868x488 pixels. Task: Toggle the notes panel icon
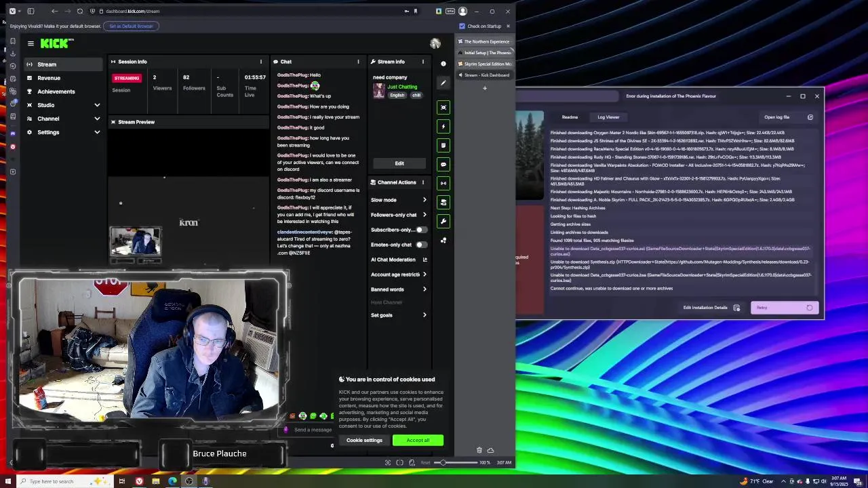(x=443, y=145)
